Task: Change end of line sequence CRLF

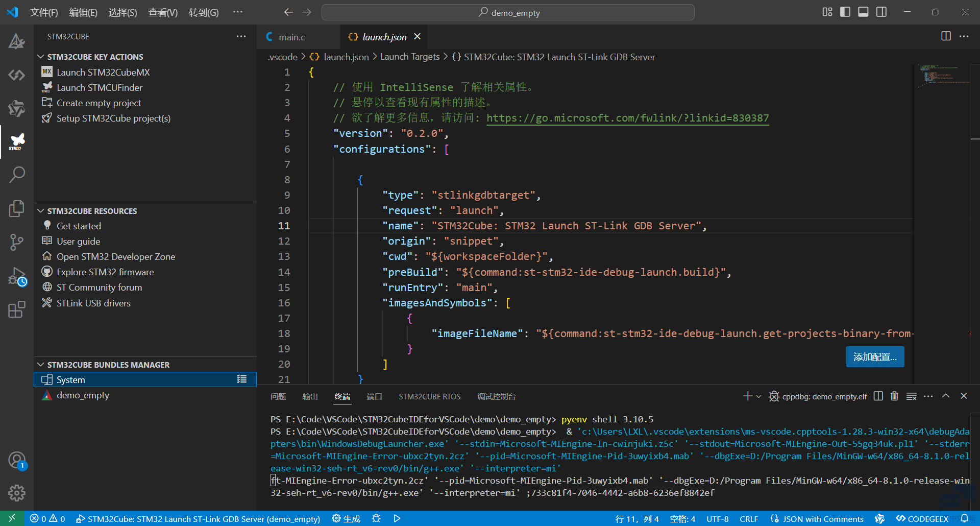Action: click(749, 519)
